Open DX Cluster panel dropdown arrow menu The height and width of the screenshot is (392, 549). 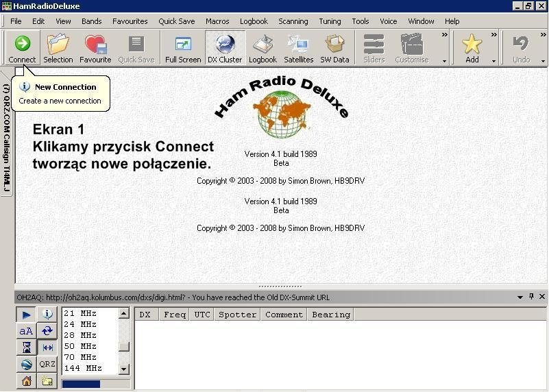tap(520, 297)
